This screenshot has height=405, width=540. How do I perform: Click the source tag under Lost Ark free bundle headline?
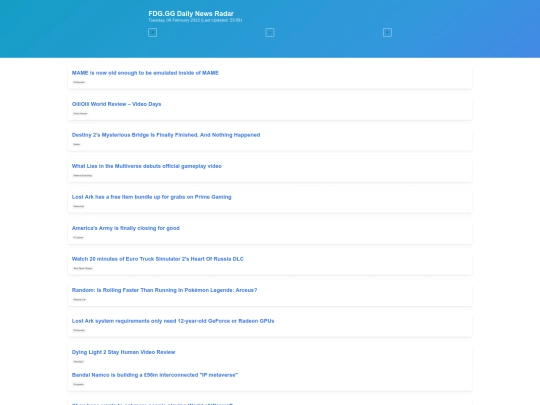pyautogui.click(x=79, y=206)
